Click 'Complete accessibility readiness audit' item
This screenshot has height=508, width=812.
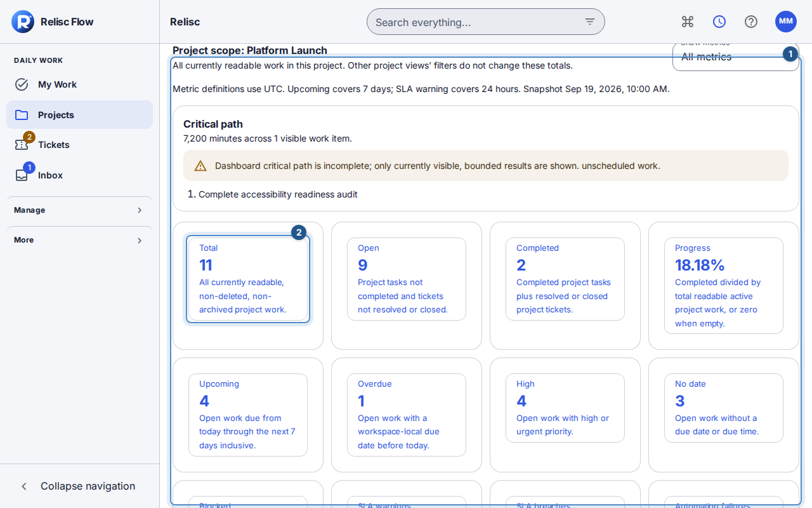278,194
